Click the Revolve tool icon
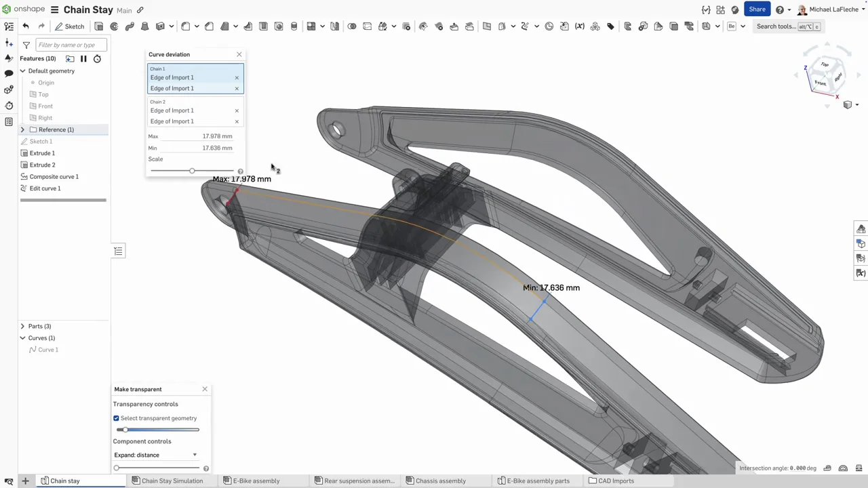 [x=114, y=26]
